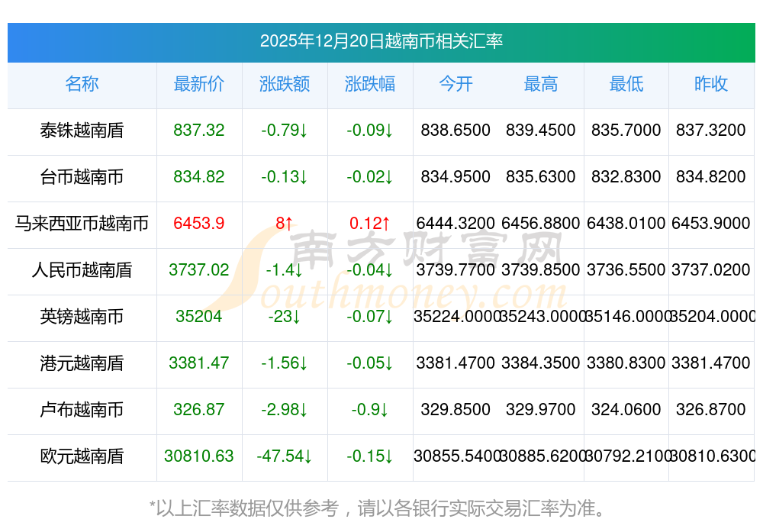Click the change percent -0.09↓

[370, 130]
